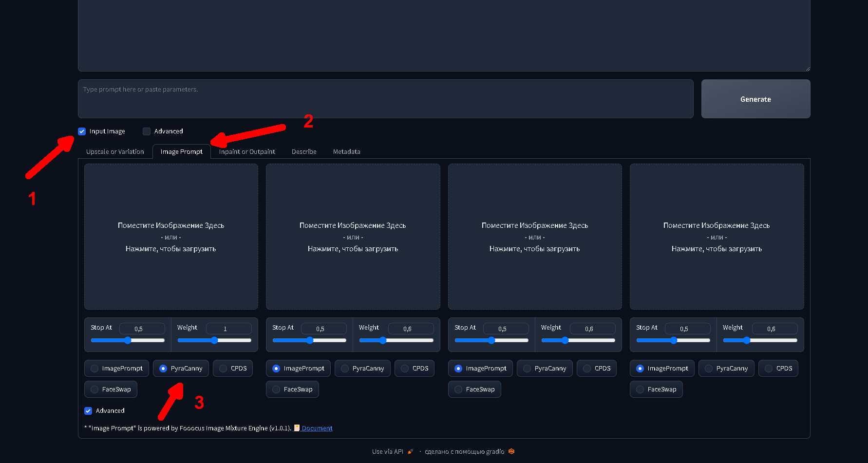Click first image upload drop area
Screen dimensions: 868x463
click(x=171, y=237)
